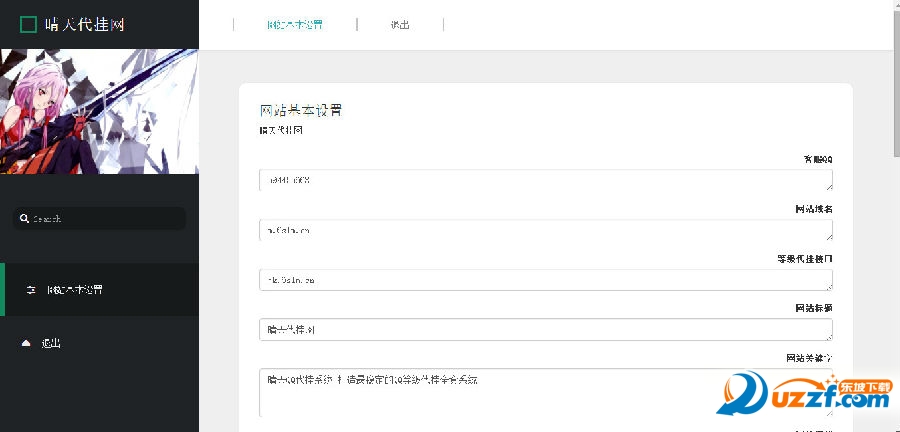Grab resize handle of 网站域名 field
The height and width of the screenshot is (432, 900).
(829, 237)
